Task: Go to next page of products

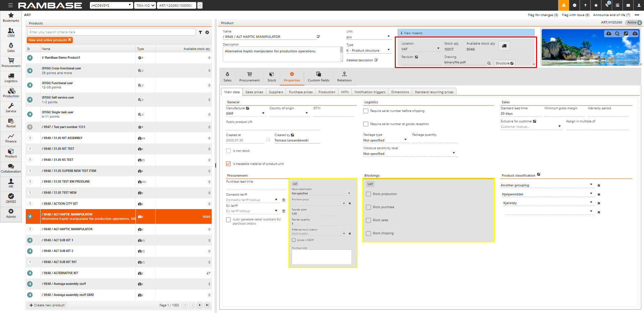Action: coord(200,305)
